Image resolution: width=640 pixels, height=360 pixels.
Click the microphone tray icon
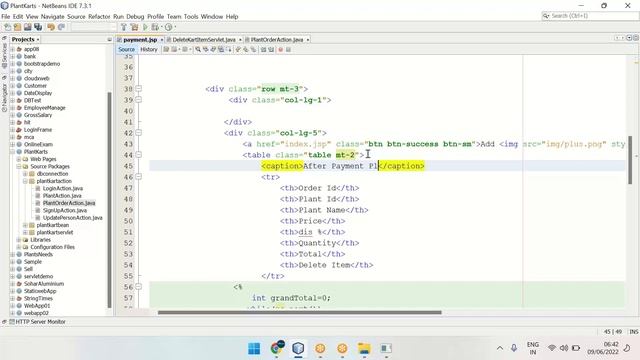click(x=514, y=348)
